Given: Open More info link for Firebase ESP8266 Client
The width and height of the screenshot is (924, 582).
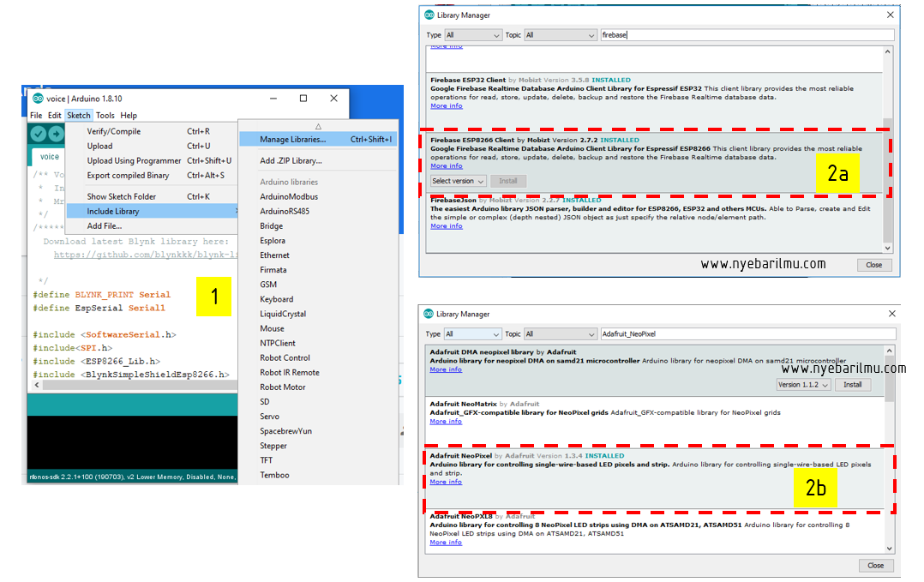Looking at the screenshot, I should click(446, 166).
